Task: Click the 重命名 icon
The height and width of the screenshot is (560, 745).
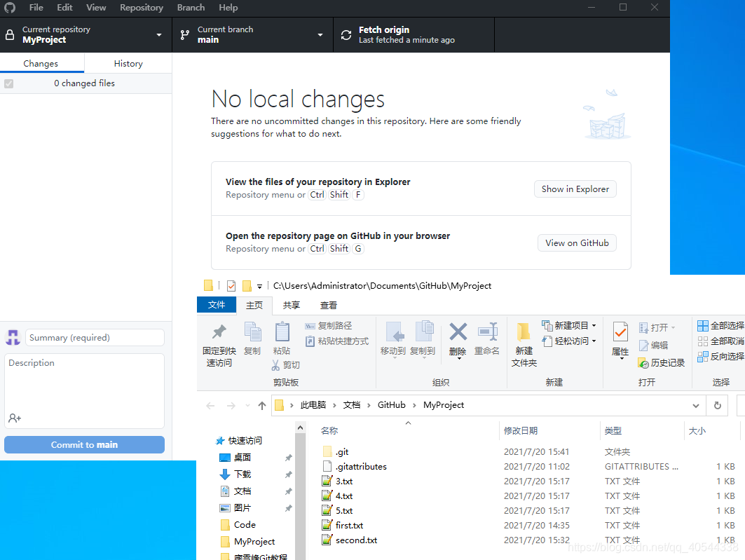Action: tap(488, 332)
